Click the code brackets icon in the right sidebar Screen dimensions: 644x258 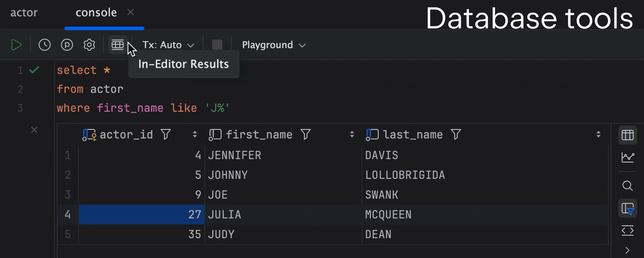(628, 231)
